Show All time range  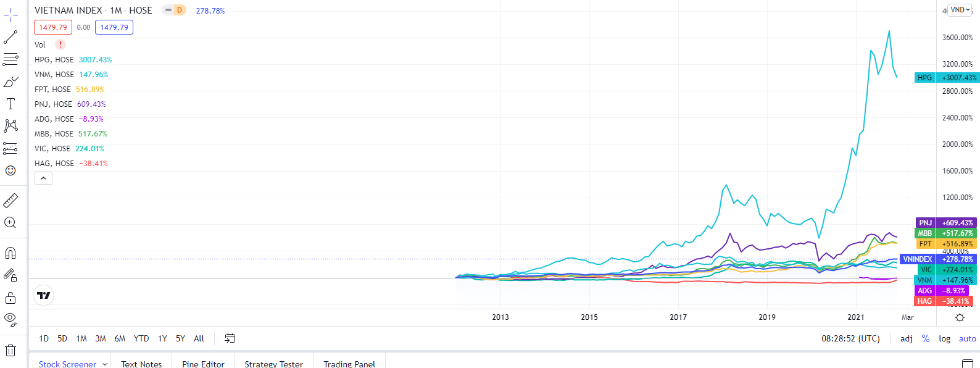[x=199, y=338]
